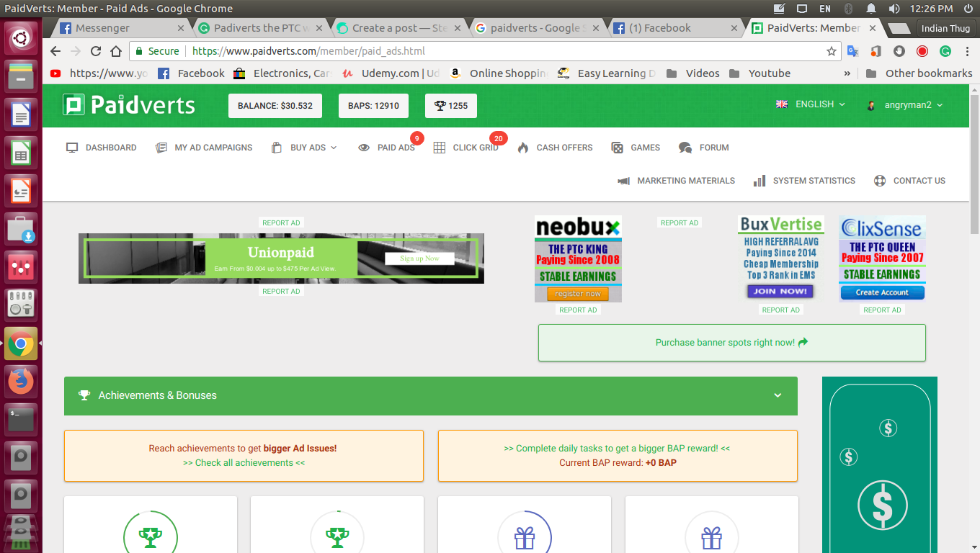This screenshot has height=553, width=980.
Task: Switch to the paidverts Google search tab
Action: point(538,28)
